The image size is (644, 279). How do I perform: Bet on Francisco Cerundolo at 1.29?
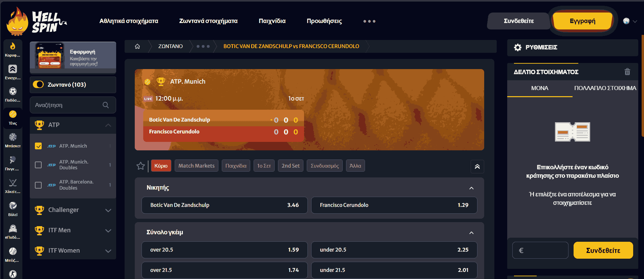(x=394, y=205)
